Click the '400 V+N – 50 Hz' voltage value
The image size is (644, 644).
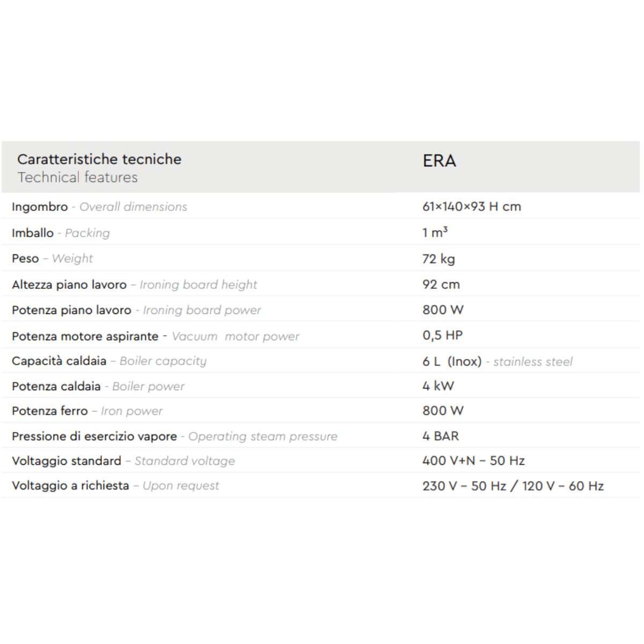(473, 461)
